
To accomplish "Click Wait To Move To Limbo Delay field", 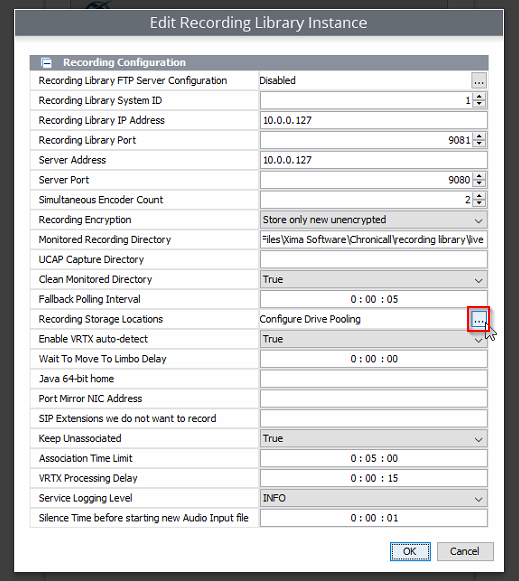I will coord(373,359).
